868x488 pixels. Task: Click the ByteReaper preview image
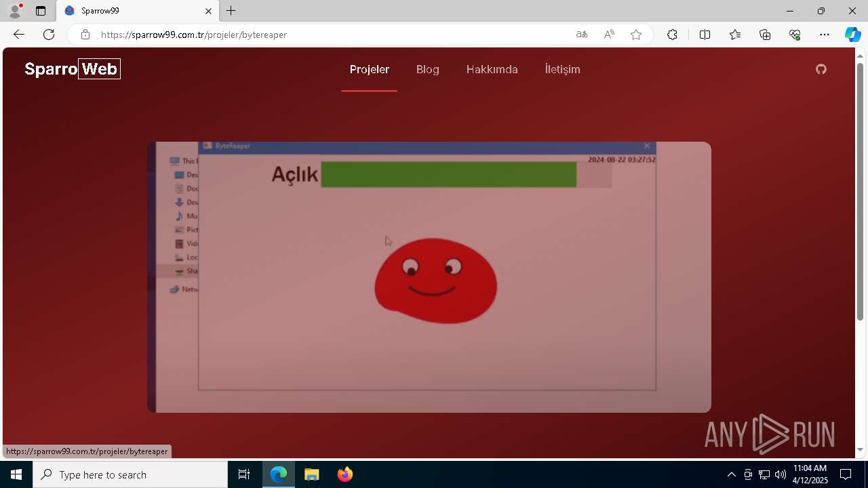429,277
